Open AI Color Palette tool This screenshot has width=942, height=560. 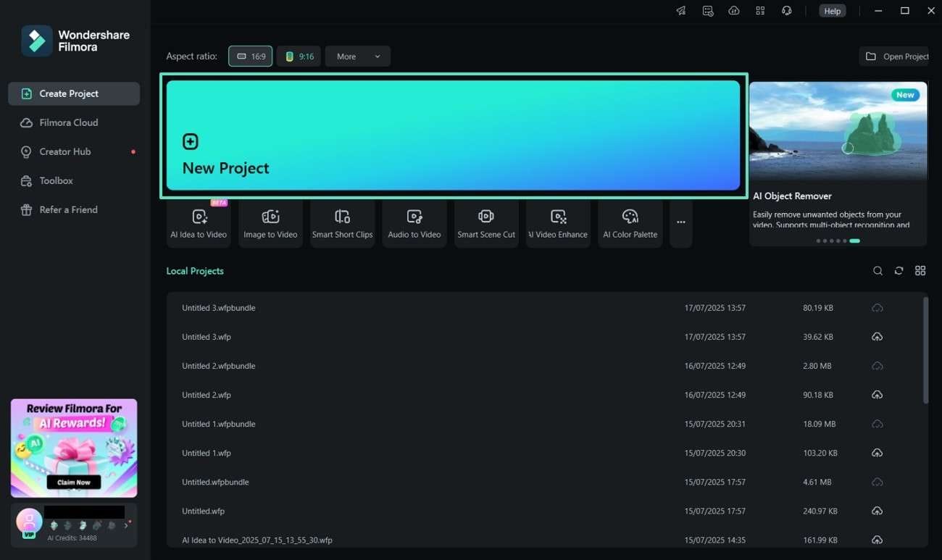(630, 224)
